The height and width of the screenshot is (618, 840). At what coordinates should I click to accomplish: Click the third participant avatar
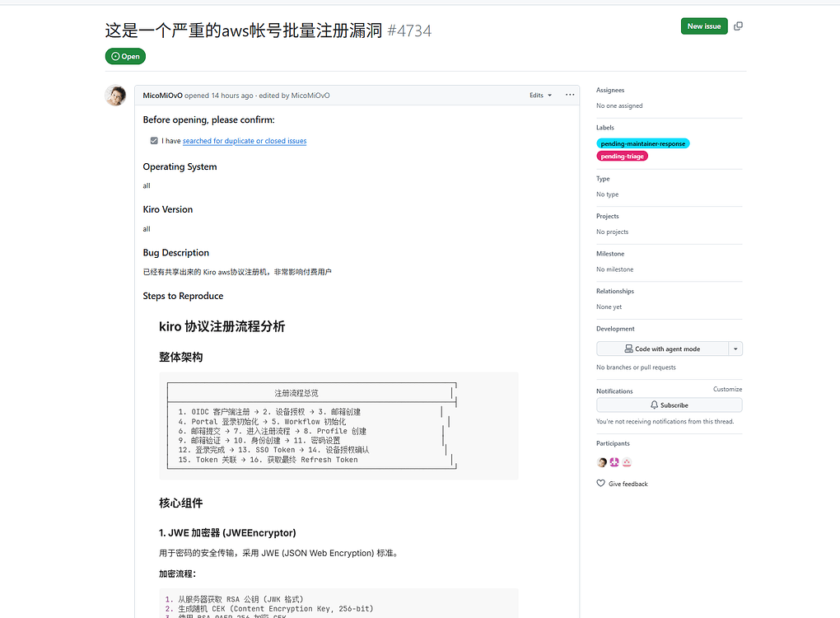point(627,462)
